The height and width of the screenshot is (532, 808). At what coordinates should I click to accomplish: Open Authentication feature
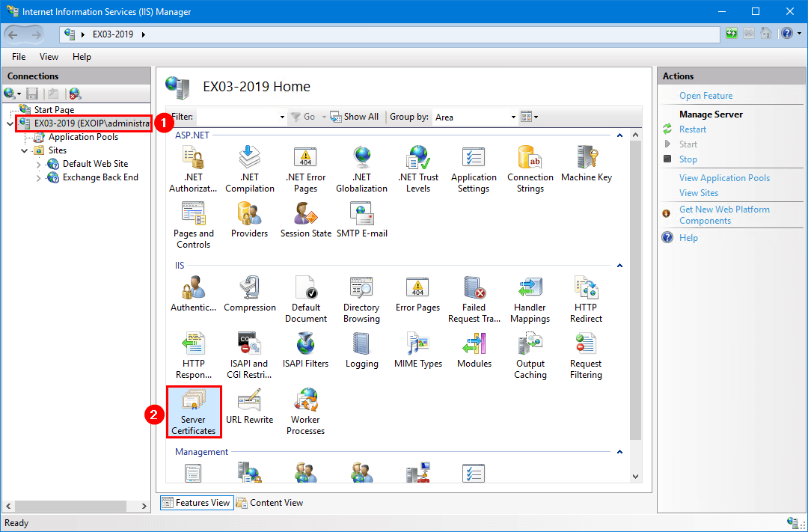pos(193,294)
